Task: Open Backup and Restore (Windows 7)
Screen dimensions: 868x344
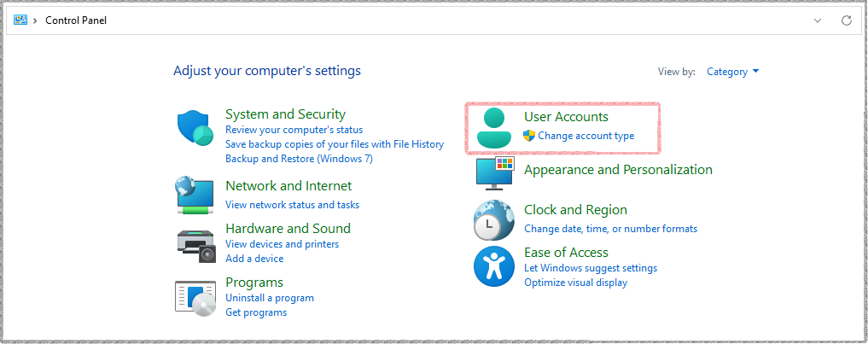Action: pyautogui.click(x=299, y=159)
